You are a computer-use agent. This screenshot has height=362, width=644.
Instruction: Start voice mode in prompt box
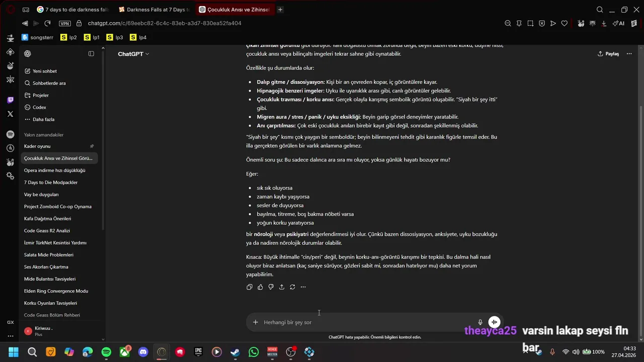(x=495, y=322)
